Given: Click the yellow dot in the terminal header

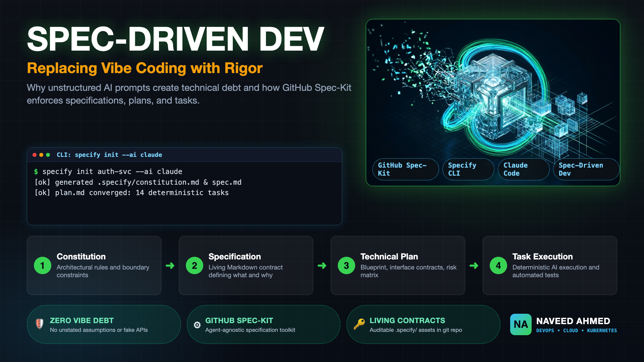Looking at the screenshot, I should (x=41, y=155).
